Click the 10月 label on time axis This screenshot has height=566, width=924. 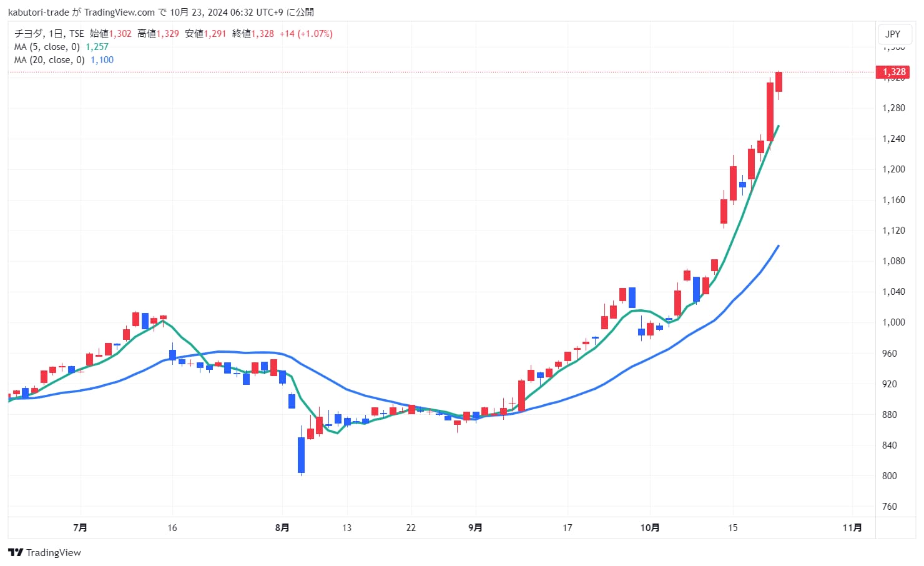tap(650, 528)
